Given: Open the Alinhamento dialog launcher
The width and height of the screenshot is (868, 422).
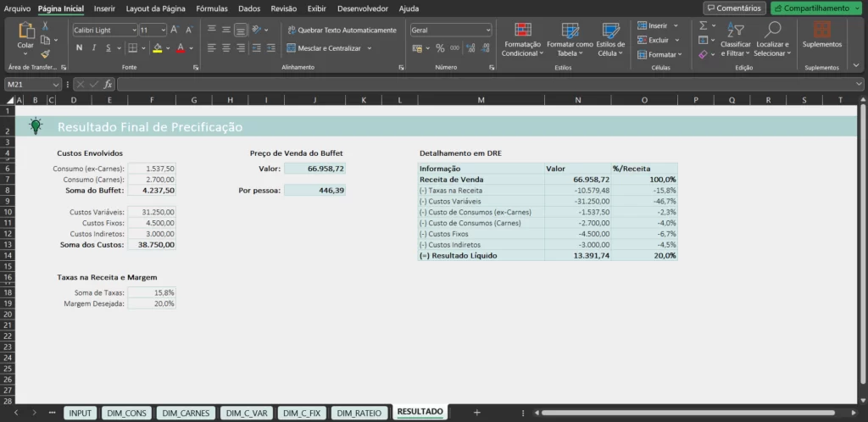Looking at the screenshot, I should pyautogui.click(x=401, y=68).
